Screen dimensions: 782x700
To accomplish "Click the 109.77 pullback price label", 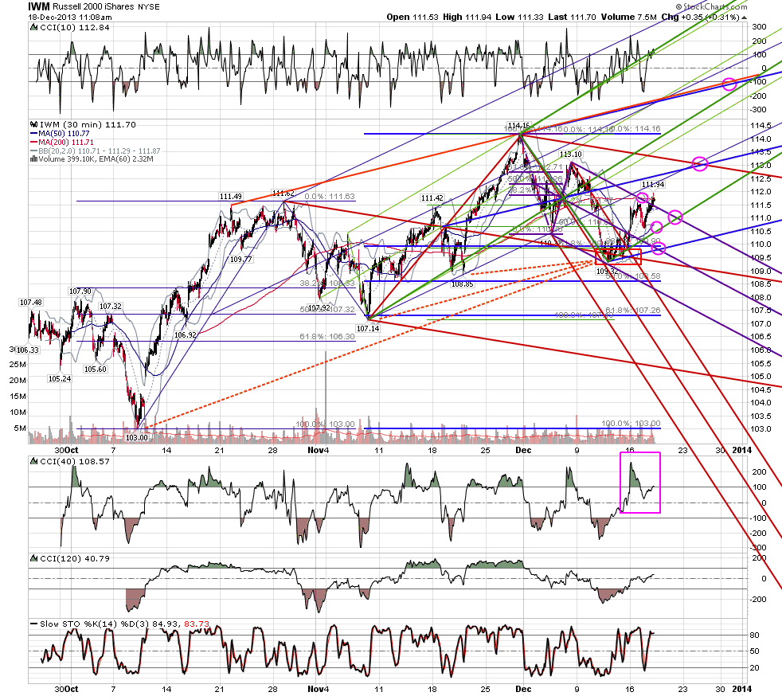I will [240, 260].
